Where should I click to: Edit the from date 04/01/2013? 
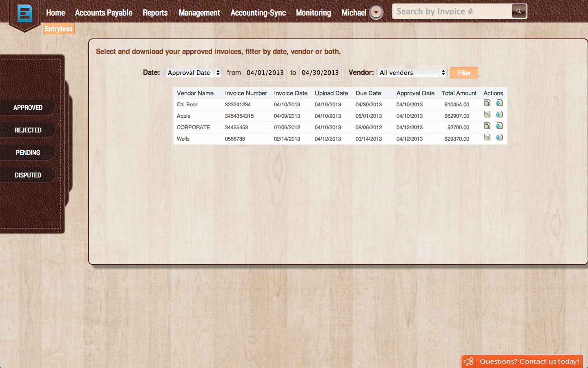click(x=265, y=72)
